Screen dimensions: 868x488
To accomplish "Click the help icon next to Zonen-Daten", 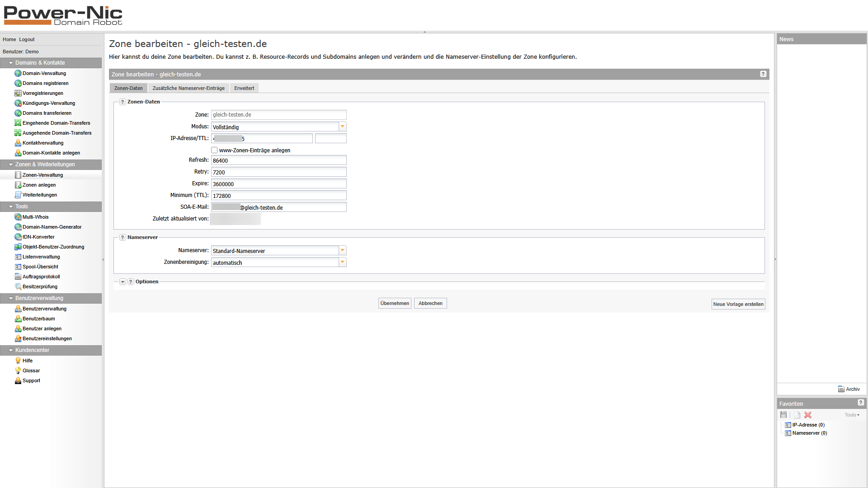I will click(x=123, y=102).
